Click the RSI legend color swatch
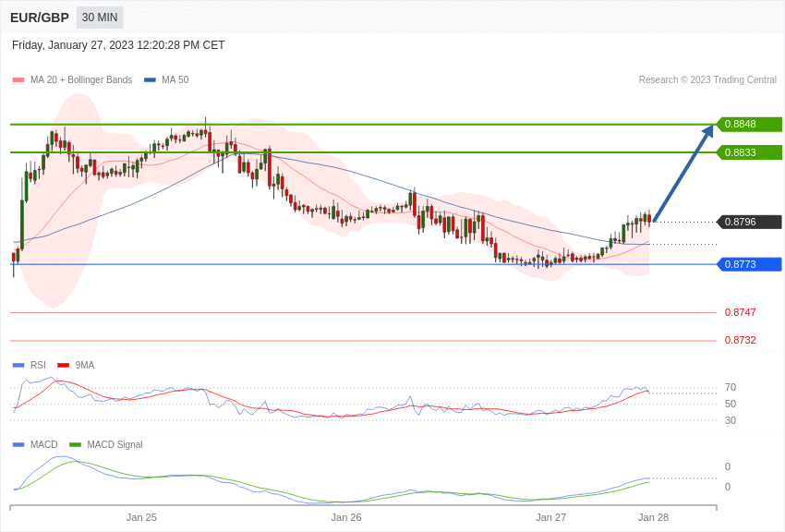The height and width of the screenshot is (532, 785). 18,366
